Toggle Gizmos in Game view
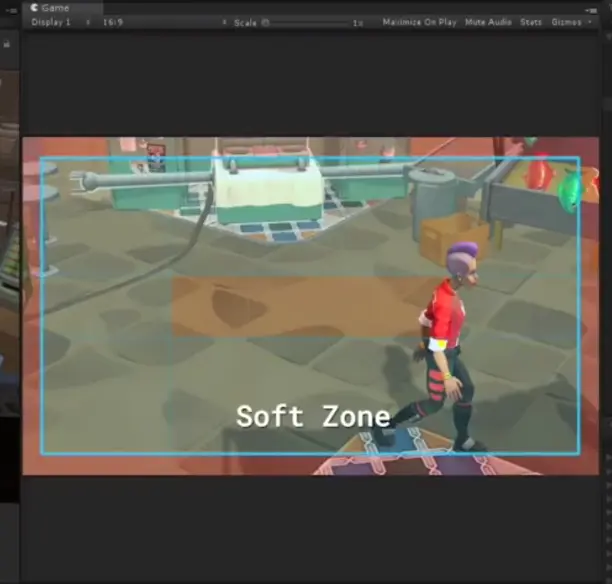This screenshot has height=584, width=612. tap(566, 22)
